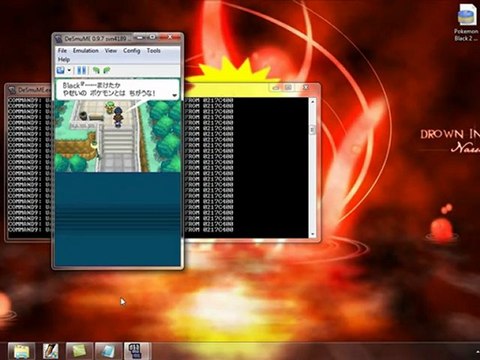Image resolution: width=480 pixels, height=360 pixels.
Task: Maximize the DeSmuME console window
Action: click(x=289, y=88)
